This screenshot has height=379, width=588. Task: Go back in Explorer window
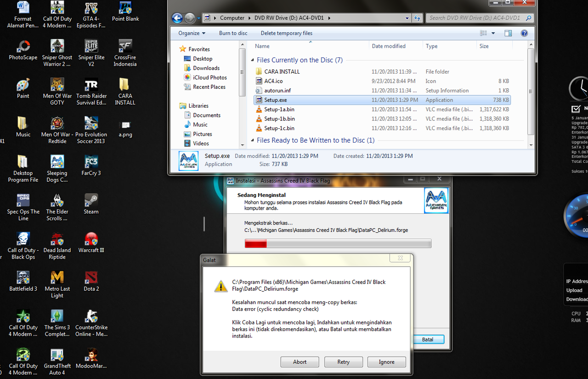(x=177, y=18)
